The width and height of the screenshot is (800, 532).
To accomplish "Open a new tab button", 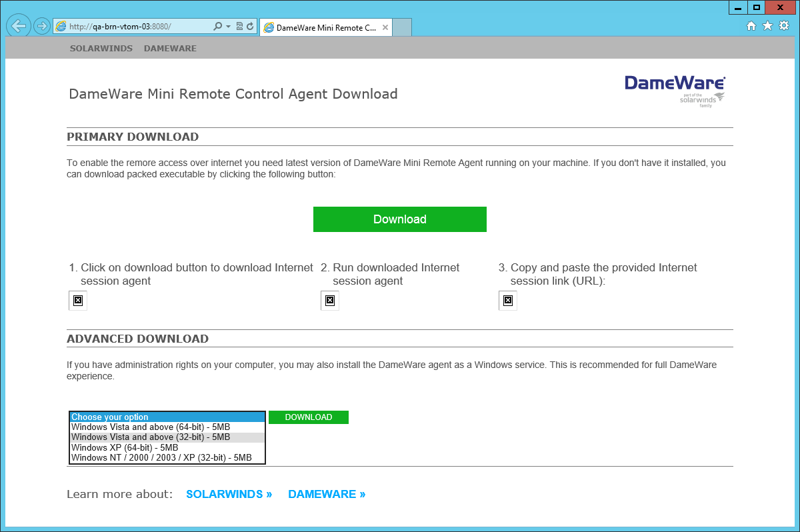I will [x=403, y=27].
